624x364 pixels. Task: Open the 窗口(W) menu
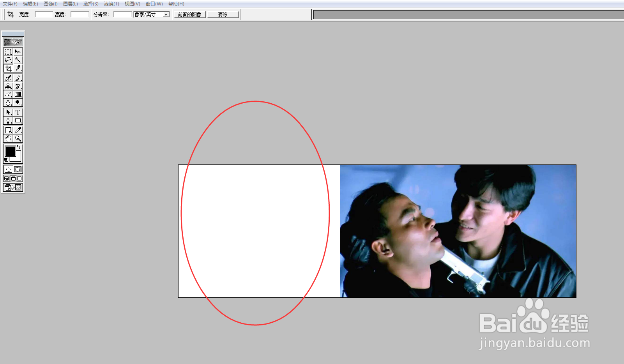[154, 4]
